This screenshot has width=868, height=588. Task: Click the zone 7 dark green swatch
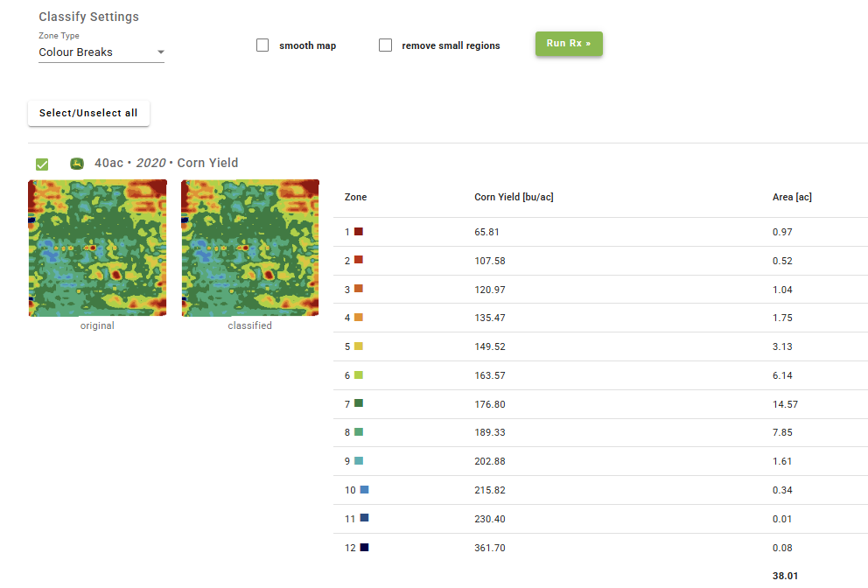tap(359, 403)
